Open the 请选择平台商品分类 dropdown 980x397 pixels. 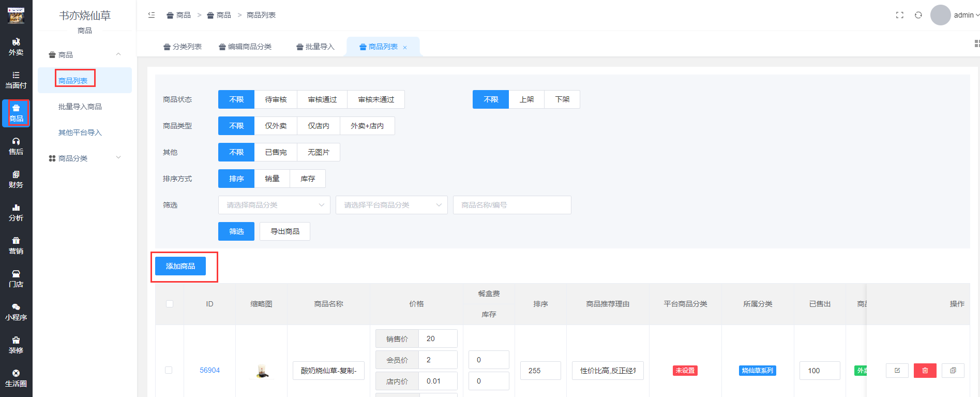pyautogui.click(x=391, y=205)
